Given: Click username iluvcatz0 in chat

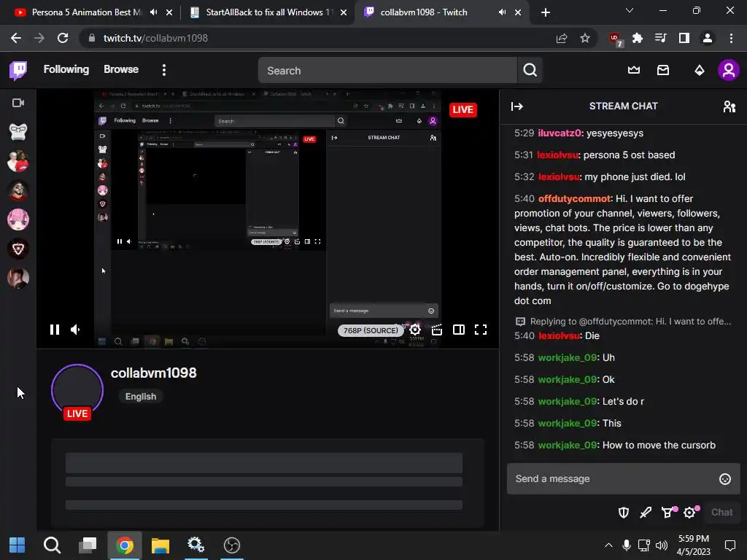Looking at the screenshot, I should point(560,133).
